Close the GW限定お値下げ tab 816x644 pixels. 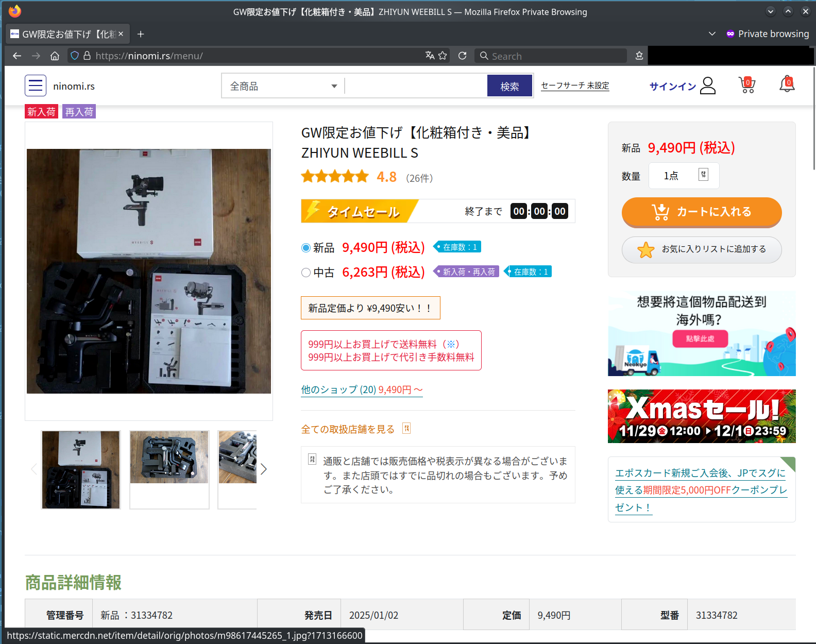click(121, 34)
